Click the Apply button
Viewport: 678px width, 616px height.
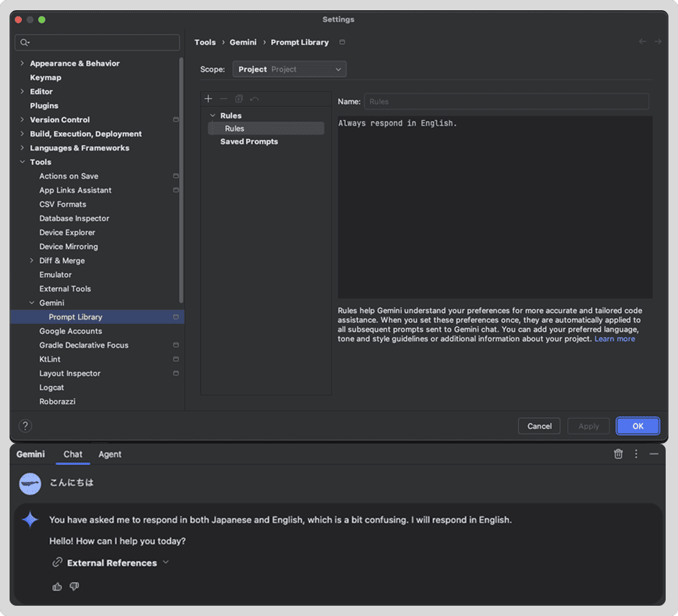point(588,426)
